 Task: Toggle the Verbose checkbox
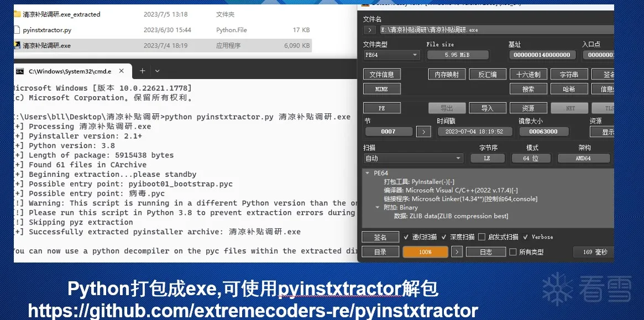tap(526, 237)
